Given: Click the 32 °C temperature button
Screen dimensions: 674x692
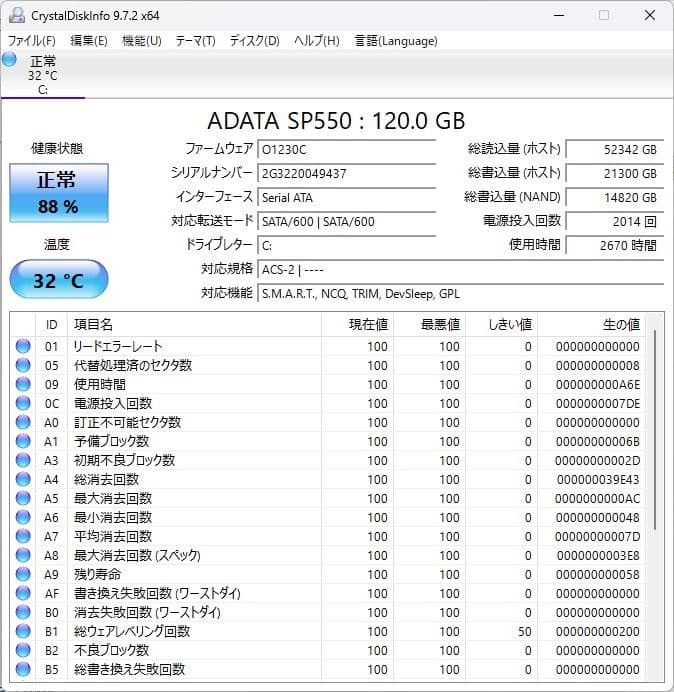Looking at the screenshot, I should pos(59,279).
